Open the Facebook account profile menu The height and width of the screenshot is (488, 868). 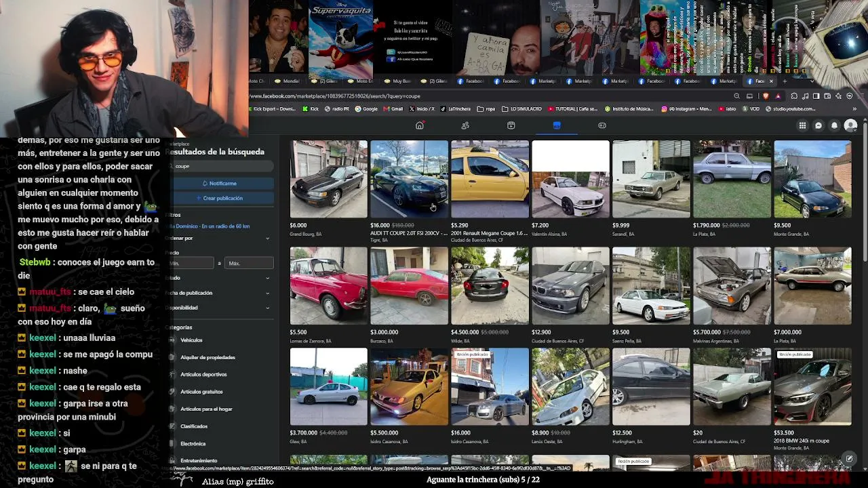[x=851, y=125]
